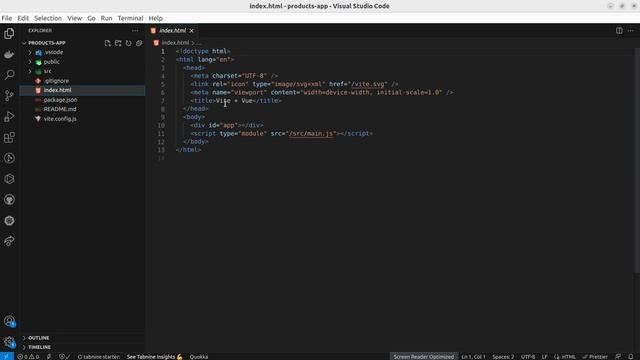Open the Run menu
Image resolution: width=640 pixels, height=360 pixels.
tap(106, 18)
